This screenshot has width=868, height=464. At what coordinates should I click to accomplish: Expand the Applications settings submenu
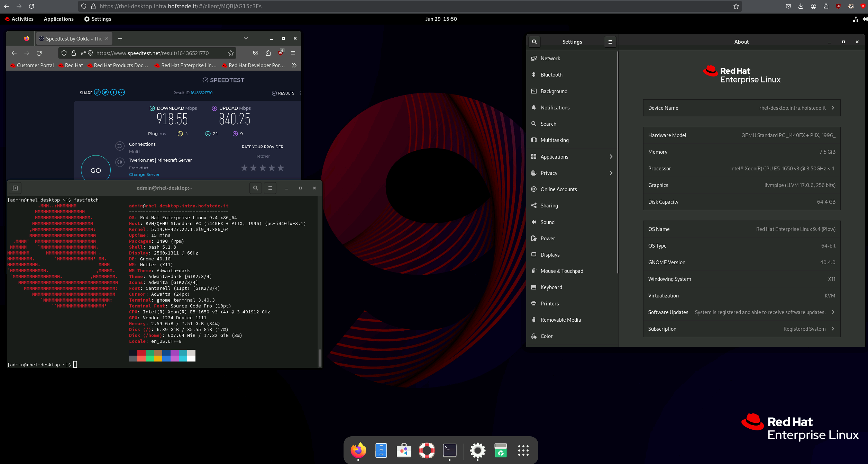[x=611, y=157]
